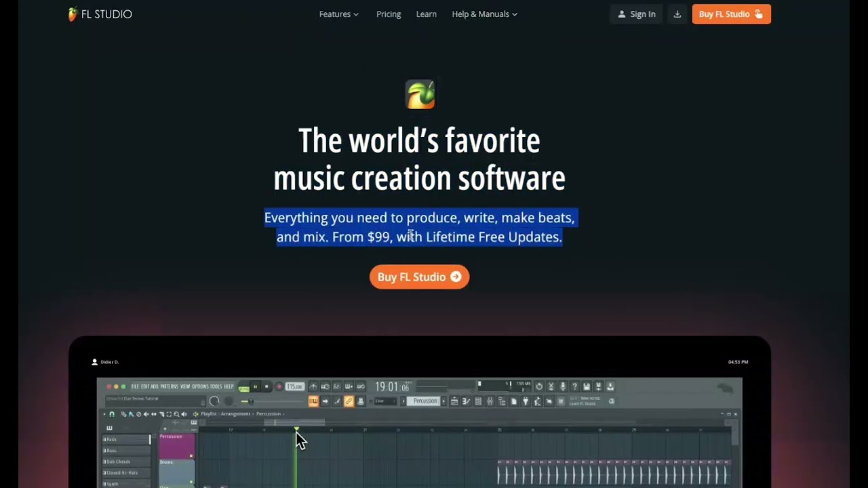
Task: Open the Percussion pattern selector
Action: (x=425, y=401)
